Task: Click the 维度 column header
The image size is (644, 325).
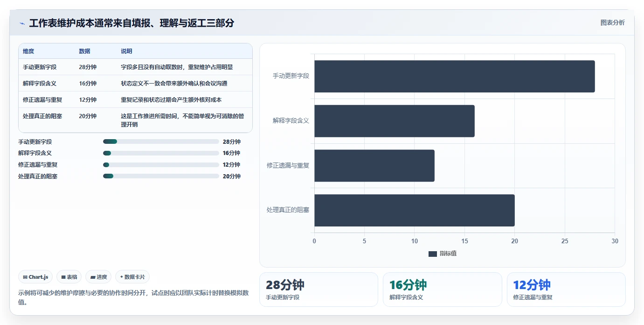Action: pos(28,51)
